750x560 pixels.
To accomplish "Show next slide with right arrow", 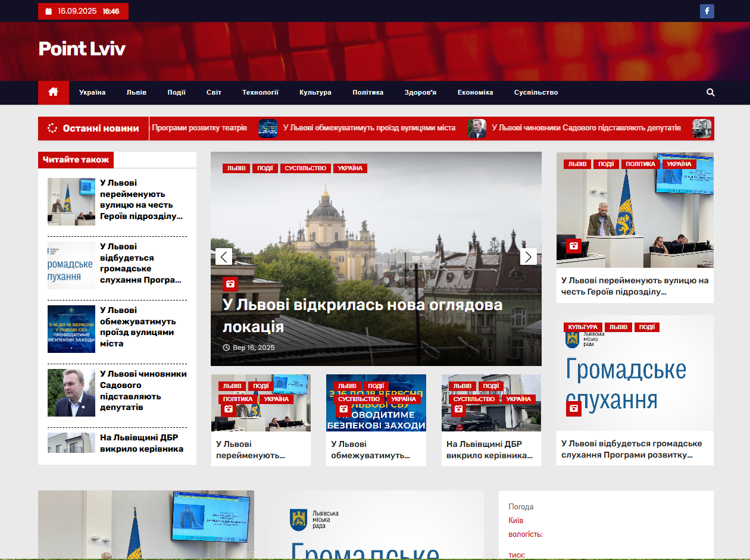I will [529, 256].
